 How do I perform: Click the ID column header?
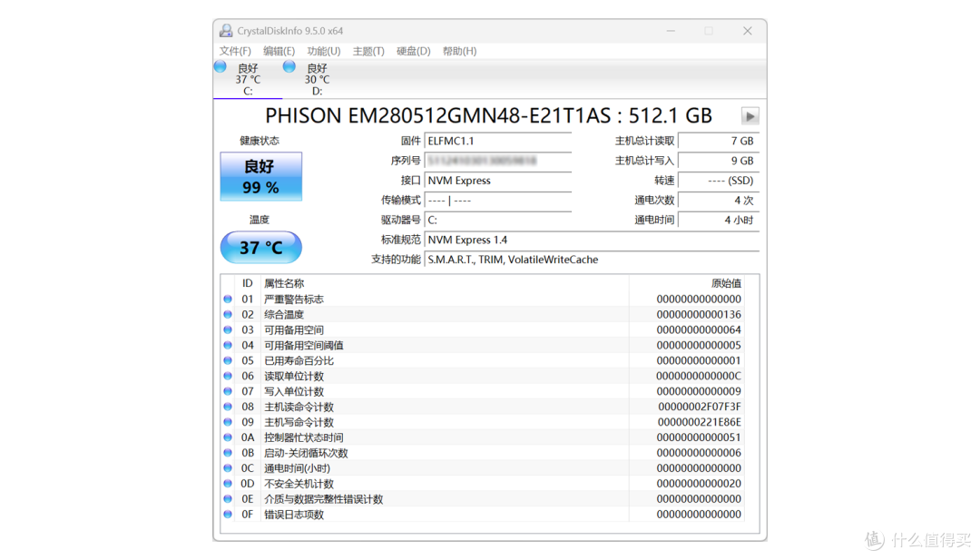(x=248, y=284)
